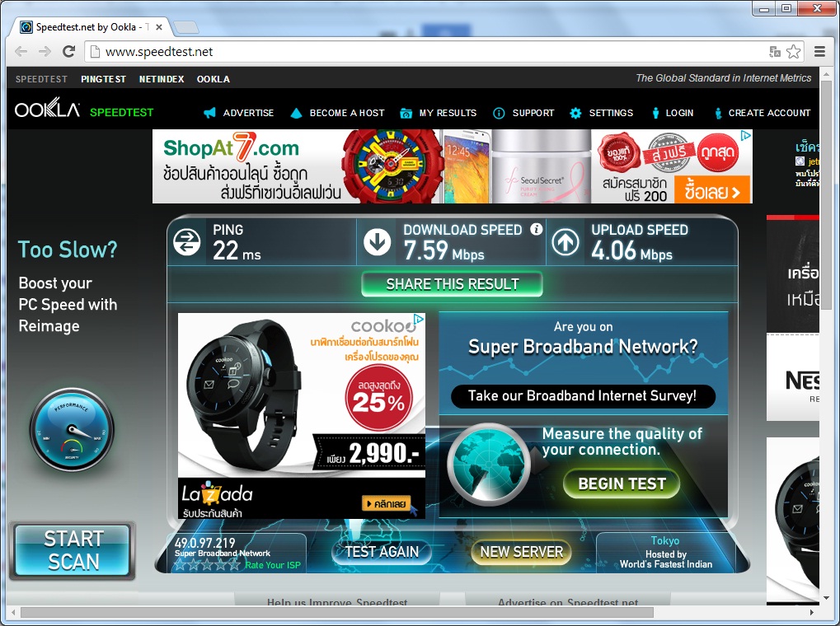
Task: Click Take our Broadband Internet Survey button
Action: pyautogui.click(x=583, y=396)
